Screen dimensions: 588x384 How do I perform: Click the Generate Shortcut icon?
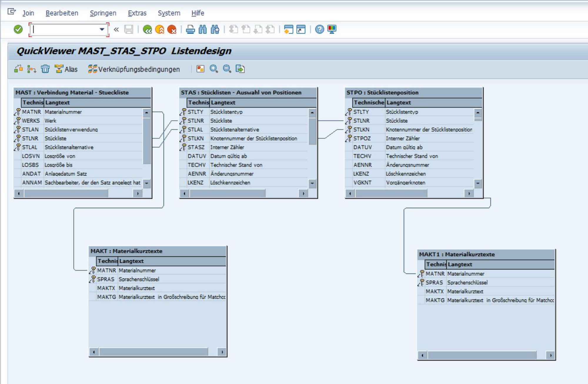click(x=301, y=29)
